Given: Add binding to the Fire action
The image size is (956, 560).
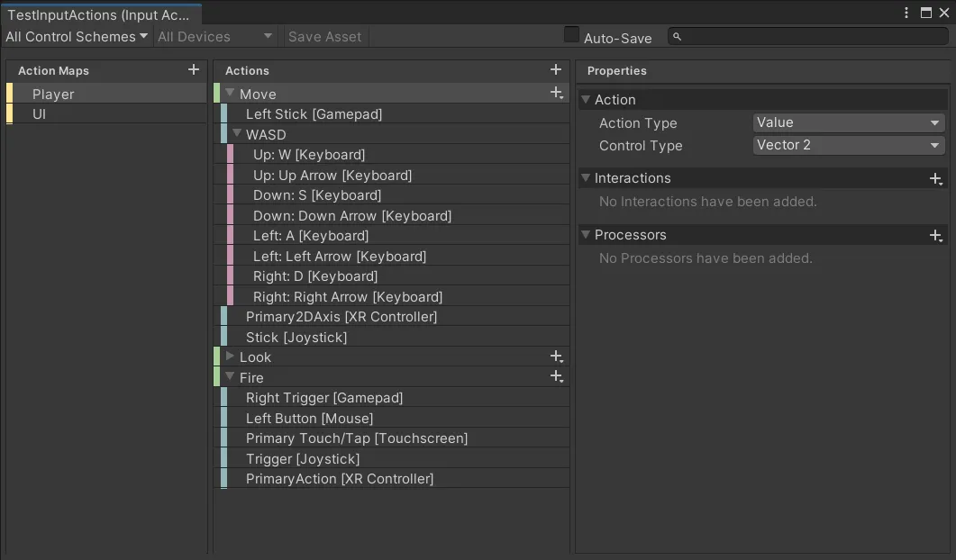Looking at the screenshot, I should click(x=557, y=377).
